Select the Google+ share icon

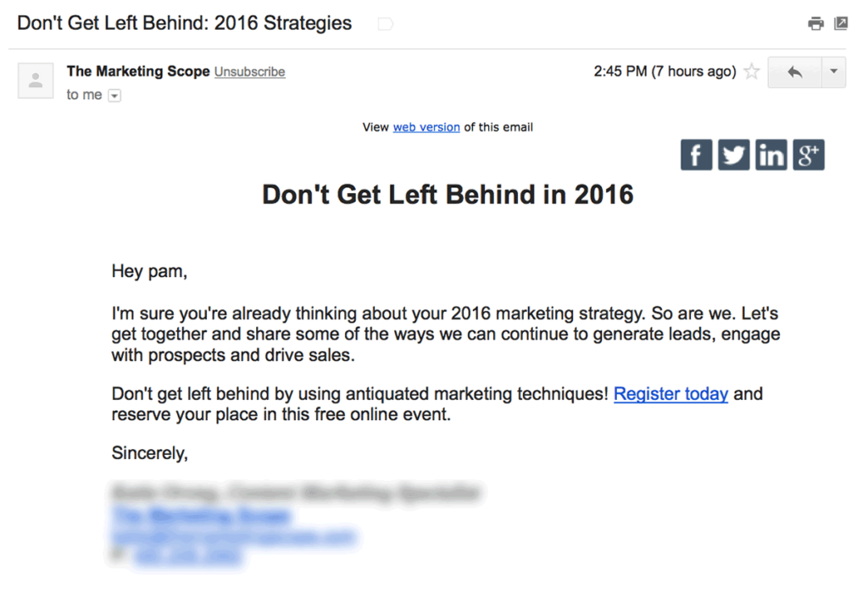[x=808, y=154]
